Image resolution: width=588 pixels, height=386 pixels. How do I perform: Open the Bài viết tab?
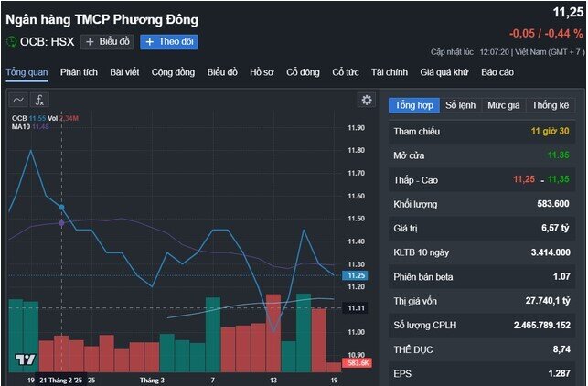(x=124, y=72)
